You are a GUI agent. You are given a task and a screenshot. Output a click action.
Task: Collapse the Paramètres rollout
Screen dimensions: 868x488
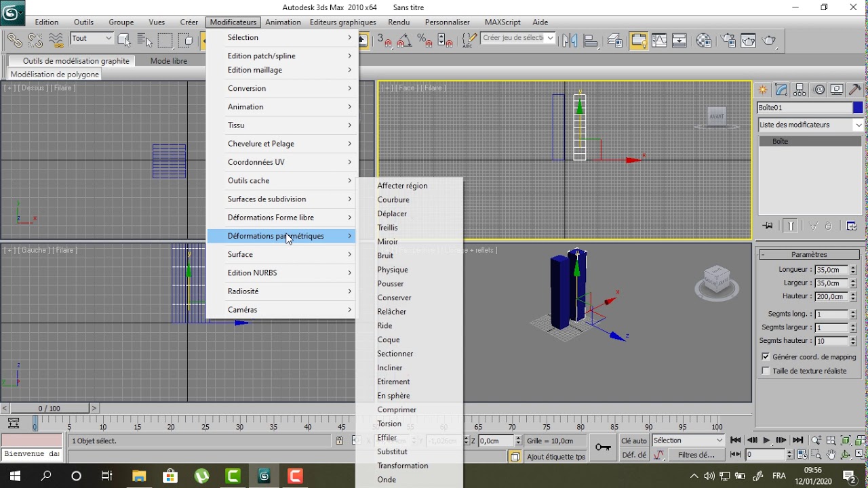click(809, 254)
